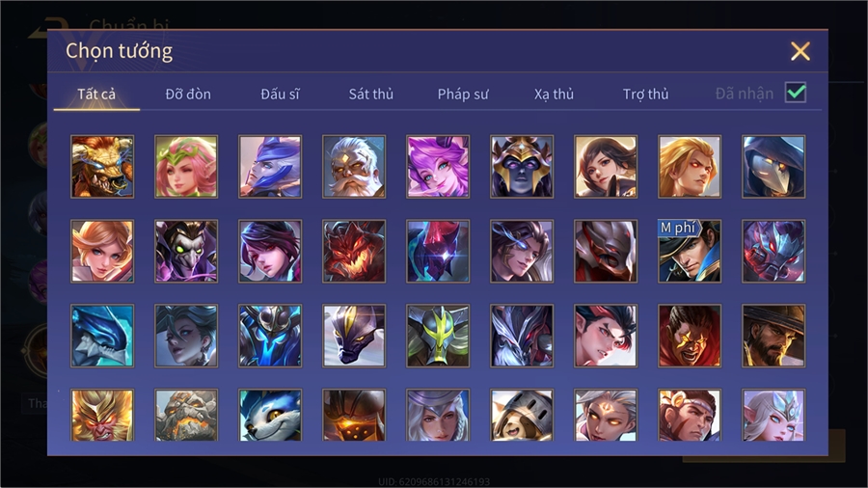This screenshot has height=488, width=868.
Task: Choose the stone golem hero portrait
Action: coord(186,415)
